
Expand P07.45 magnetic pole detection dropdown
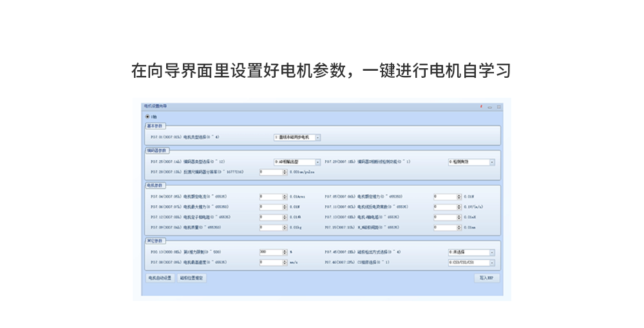[492, 252]
